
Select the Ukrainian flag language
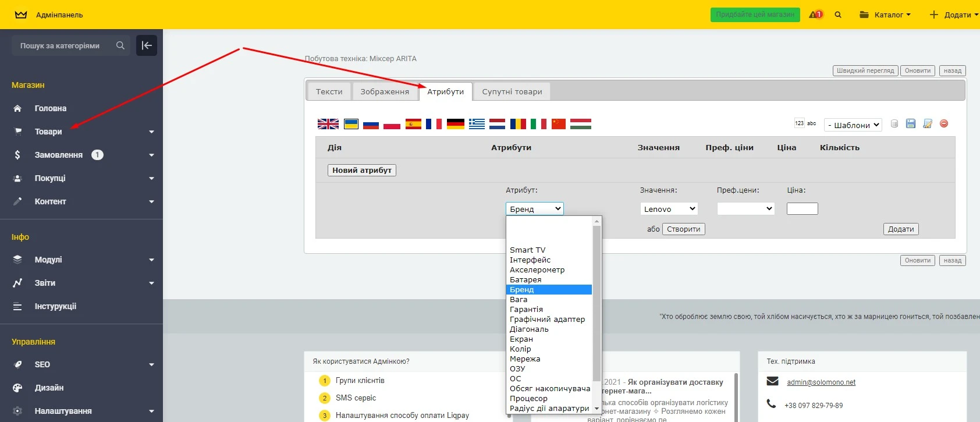pos(351,124)
